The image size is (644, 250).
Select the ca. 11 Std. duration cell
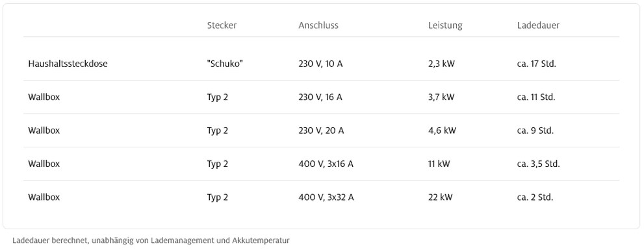536,97
